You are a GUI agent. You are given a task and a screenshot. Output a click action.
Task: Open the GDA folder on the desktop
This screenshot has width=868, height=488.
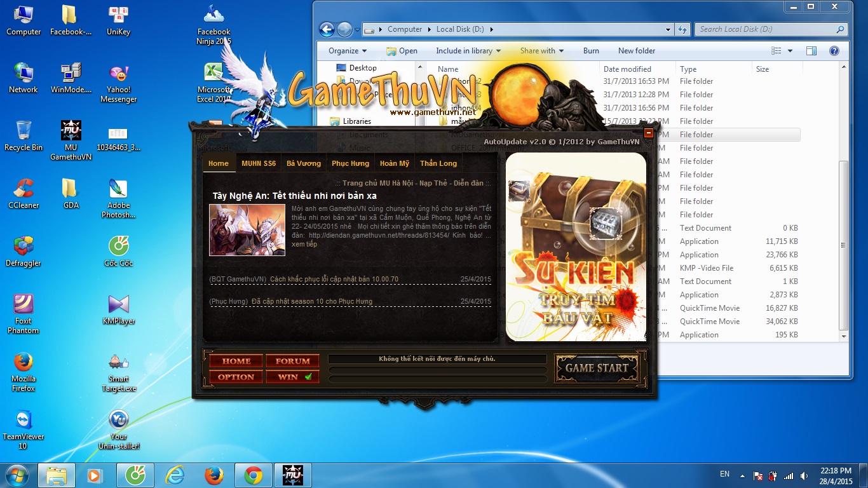tap(71, 194)
